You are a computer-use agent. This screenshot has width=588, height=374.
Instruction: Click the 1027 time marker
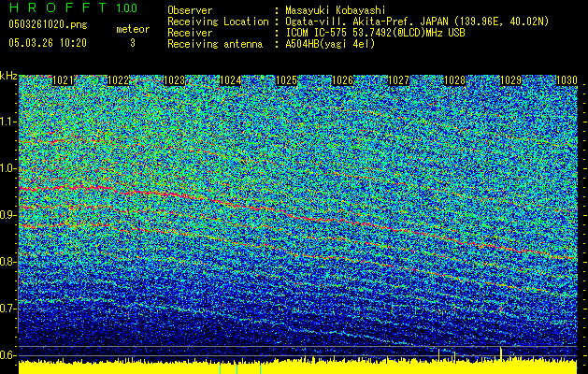point(398,80)
